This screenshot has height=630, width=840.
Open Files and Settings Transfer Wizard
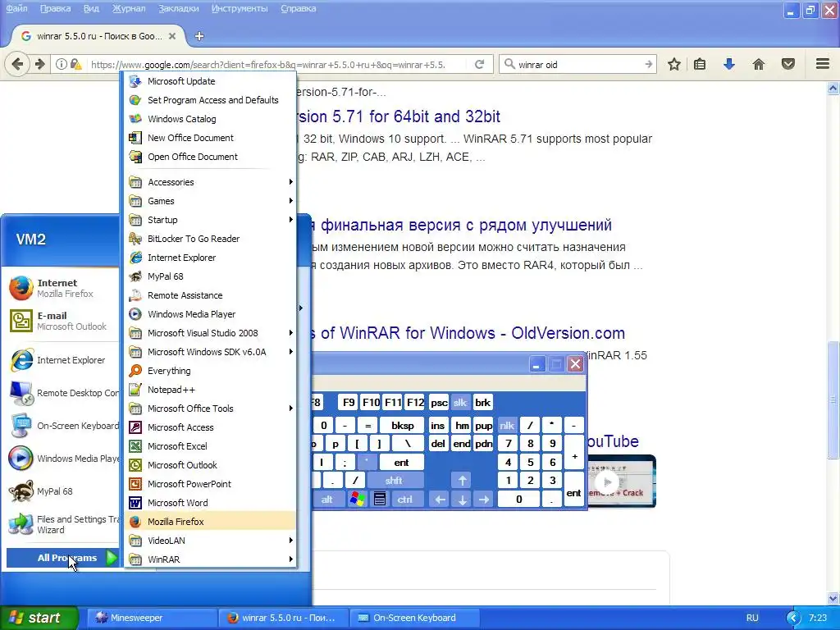[x=63, y=524]
